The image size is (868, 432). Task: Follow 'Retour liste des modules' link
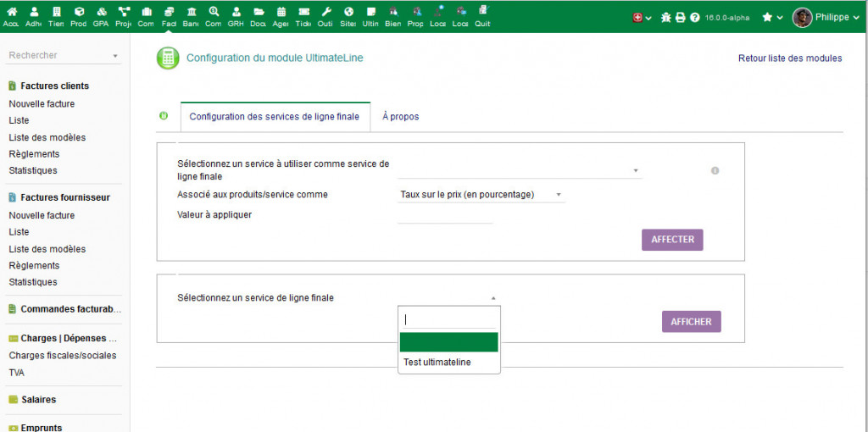[x=789, y=58]
